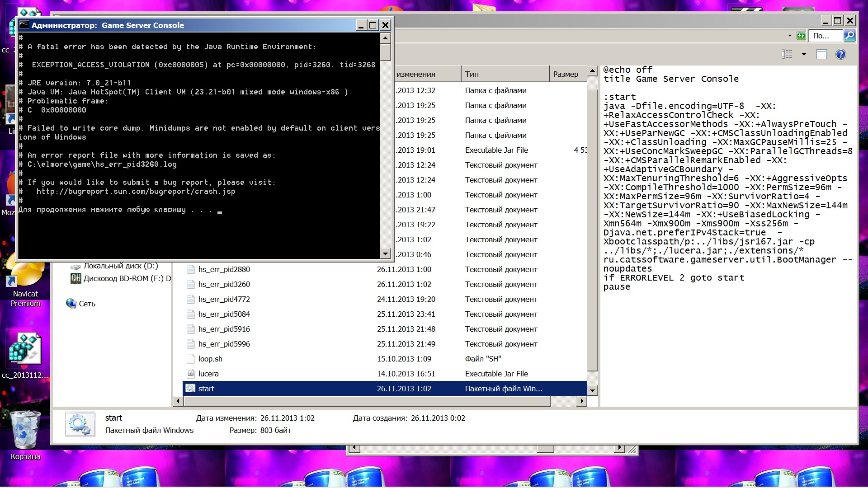The height and width of the screenshot is (488, 868).
Task: Sort by the Размер column header
Action: (568, 74)
